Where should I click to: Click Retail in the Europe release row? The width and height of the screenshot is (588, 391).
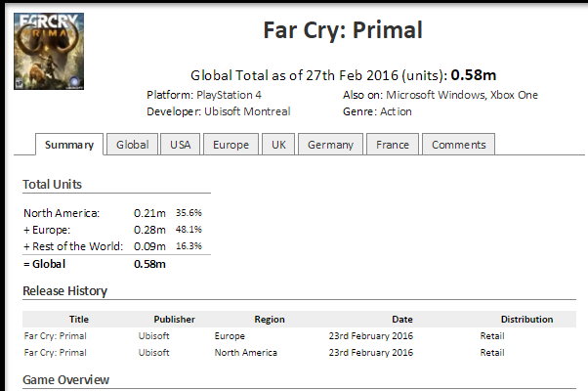coord(492,336)
